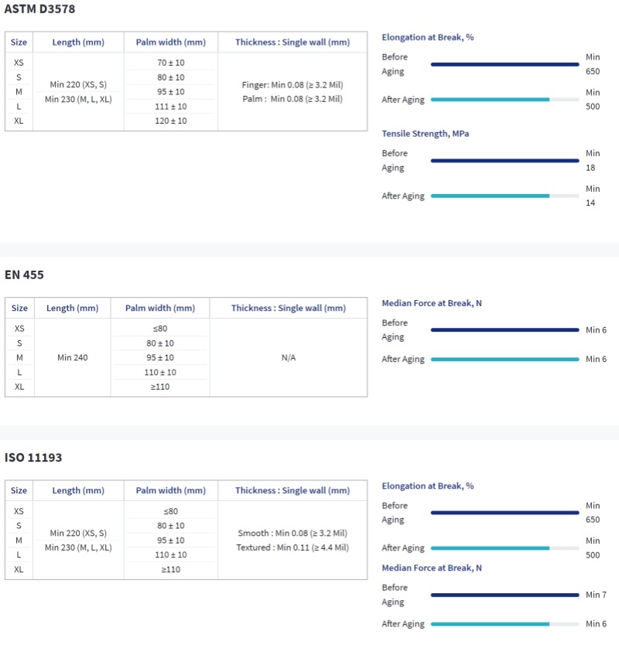Image resolution: width=619 pixels, height=672 pixels.
Task: Click the Textured: Min 0.11 thickness text
Action: coord(292,547)
